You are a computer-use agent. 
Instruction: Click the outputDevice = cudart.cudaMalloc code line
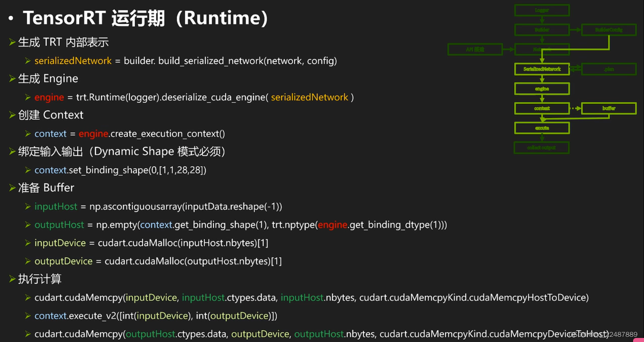158,261
